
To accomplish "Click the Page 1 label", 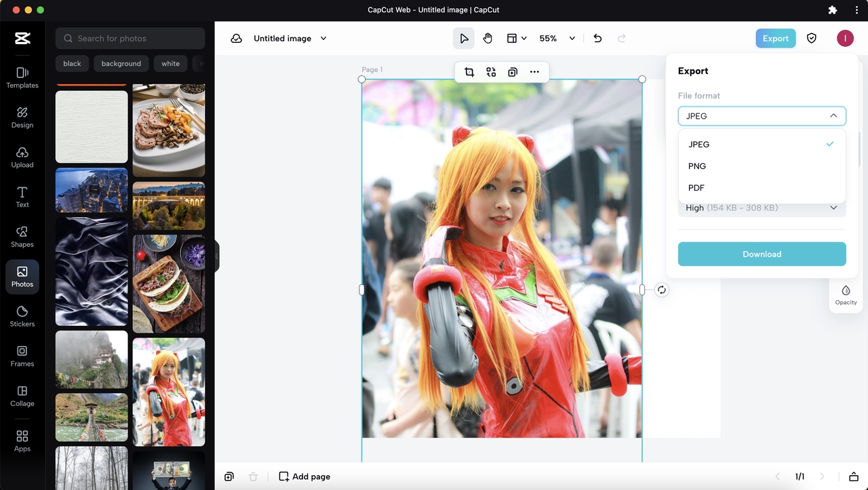I will tap(372, 69).
